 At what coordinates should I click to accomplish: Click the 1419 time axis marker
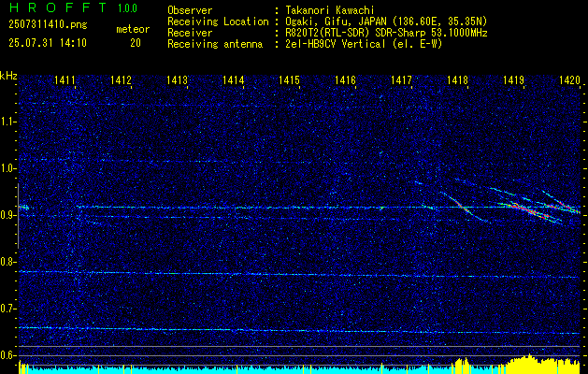(513, 79)
